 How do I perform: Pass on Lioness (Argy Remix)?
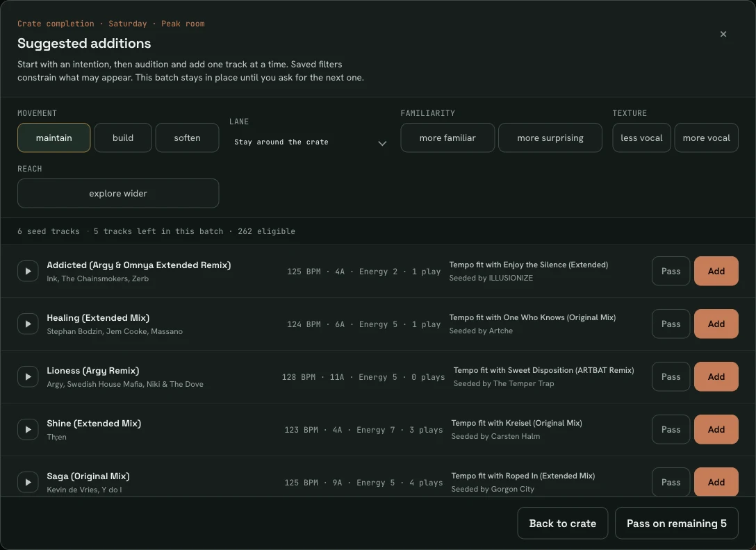click(671, 376)
